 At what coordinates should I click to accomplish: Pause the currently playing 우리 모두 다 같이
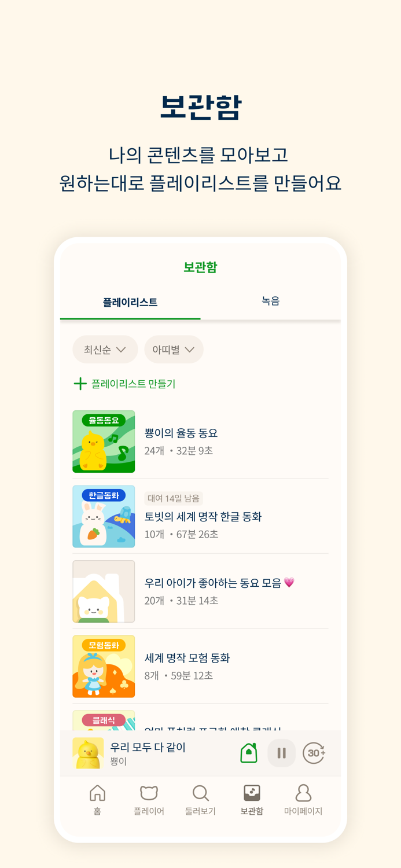[x=281, y=753]
